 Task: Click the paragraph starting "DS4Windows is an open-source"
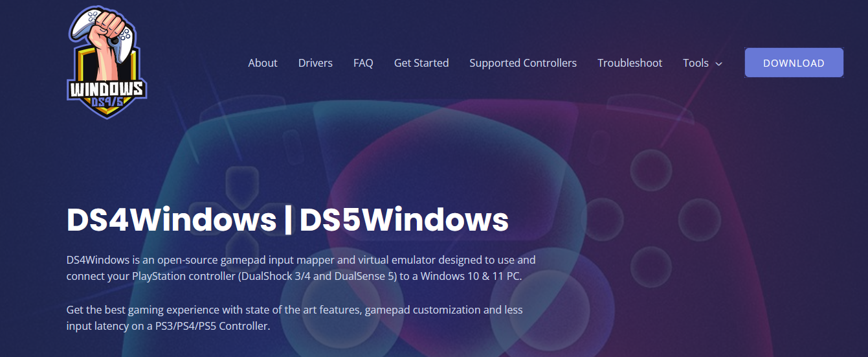301,268
